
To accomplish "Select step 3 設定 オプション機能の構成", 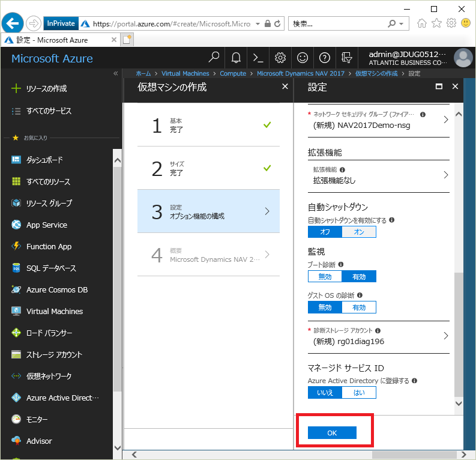I will (x=208, y=211).
